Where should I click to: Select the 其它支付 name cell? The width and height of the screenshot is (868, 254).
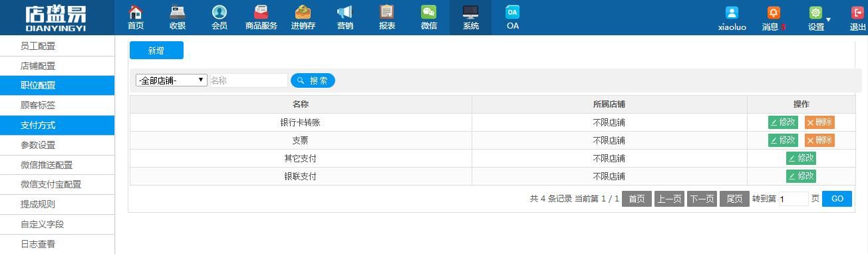(301, 158)
